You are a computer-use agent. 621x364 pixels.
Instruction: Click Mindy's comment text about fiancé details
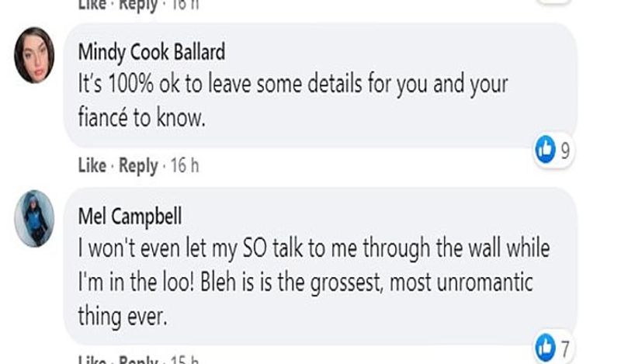pos(293,101)
